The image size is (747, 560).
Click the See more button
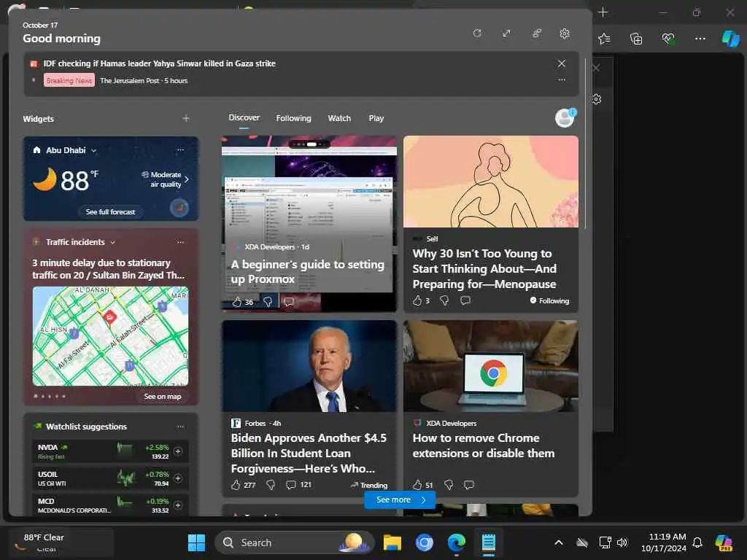coord(400,499)
